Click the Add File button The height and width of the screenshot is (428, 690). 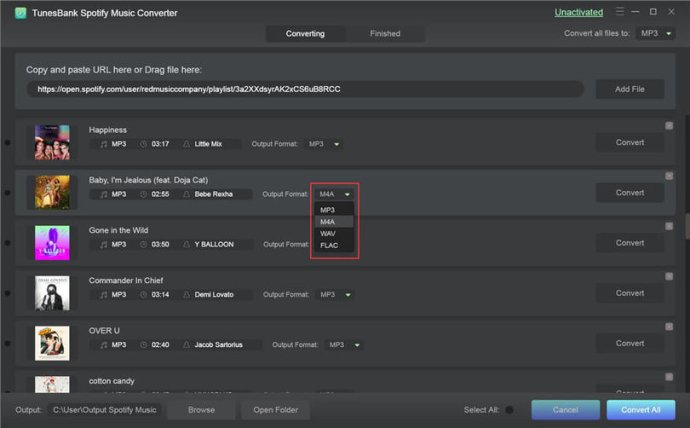tap(630, 89)
